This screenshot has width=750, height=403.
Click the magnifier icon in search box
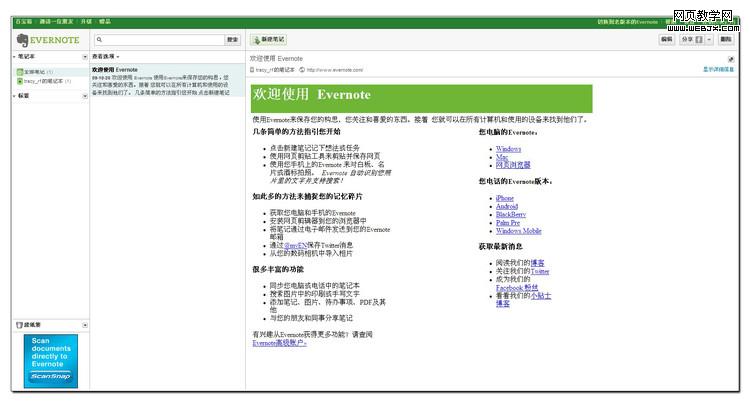99,40
